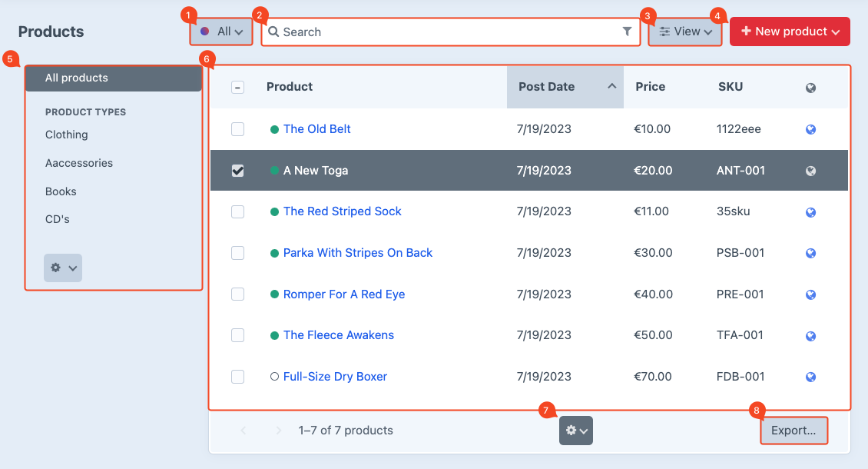The image size is (868, 469).
Task: Select Clothing product type in sidebar
Action: (x=67, y=135)
